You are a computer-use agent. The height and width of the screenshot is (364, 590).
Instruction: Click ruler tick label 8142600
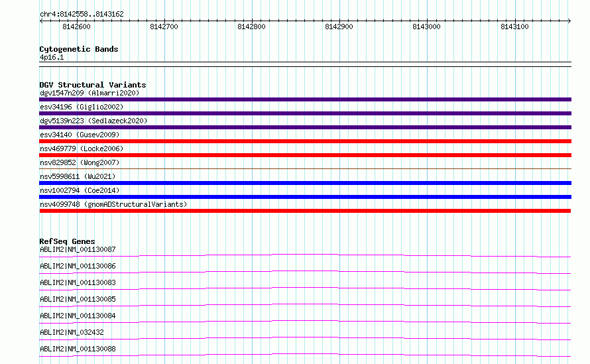76,27
